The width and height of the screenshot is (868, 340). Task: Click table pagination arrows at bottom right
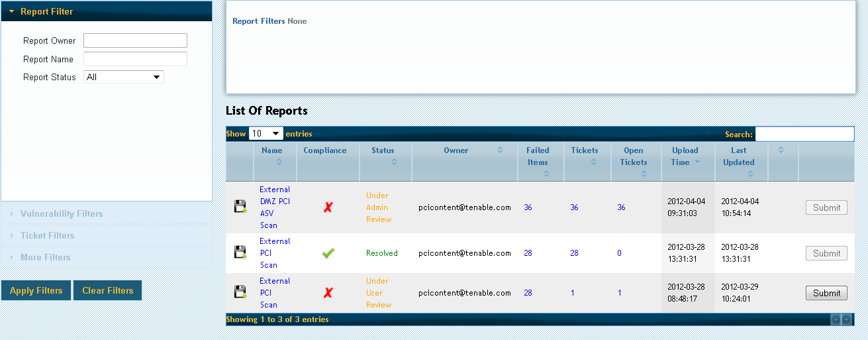[x=842, y=319]
